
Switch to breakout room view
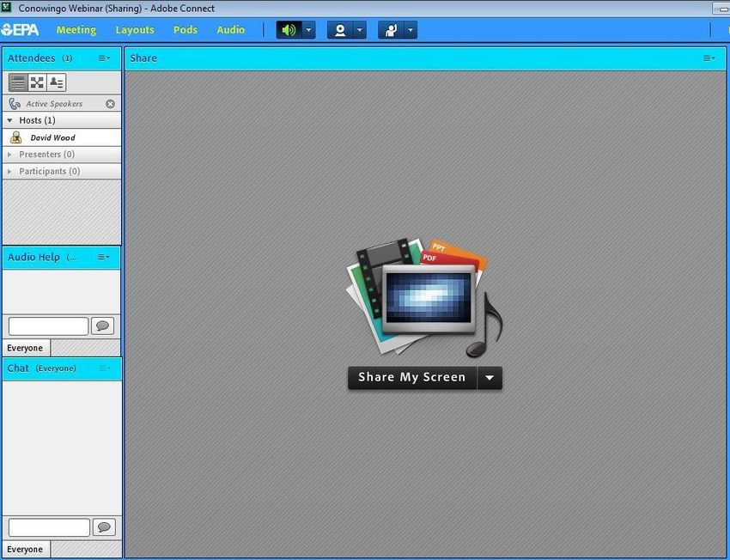pos(37,82)
